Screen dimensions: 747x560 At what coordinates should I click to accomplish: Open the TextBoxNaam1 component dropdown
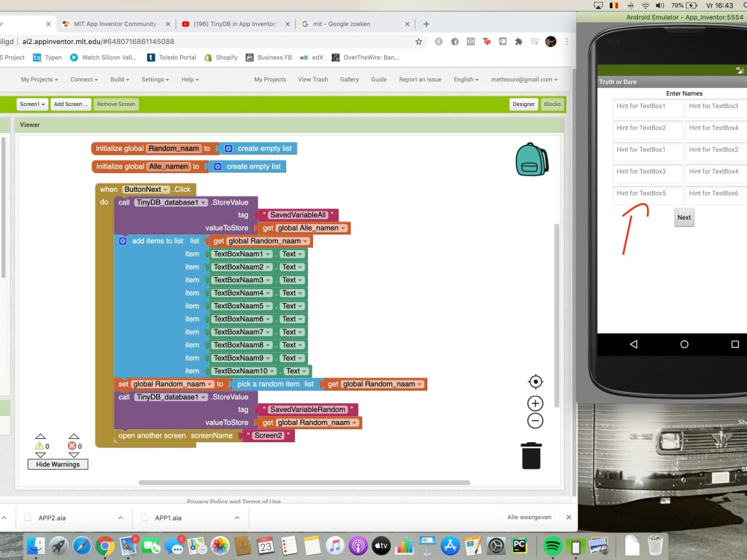(268, 255)
